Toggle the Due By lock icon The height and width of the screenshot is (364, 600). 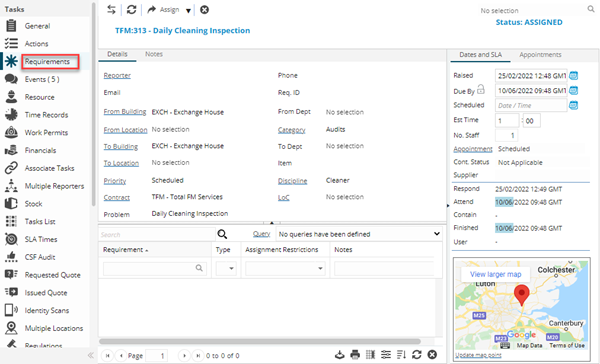point(481,90)
